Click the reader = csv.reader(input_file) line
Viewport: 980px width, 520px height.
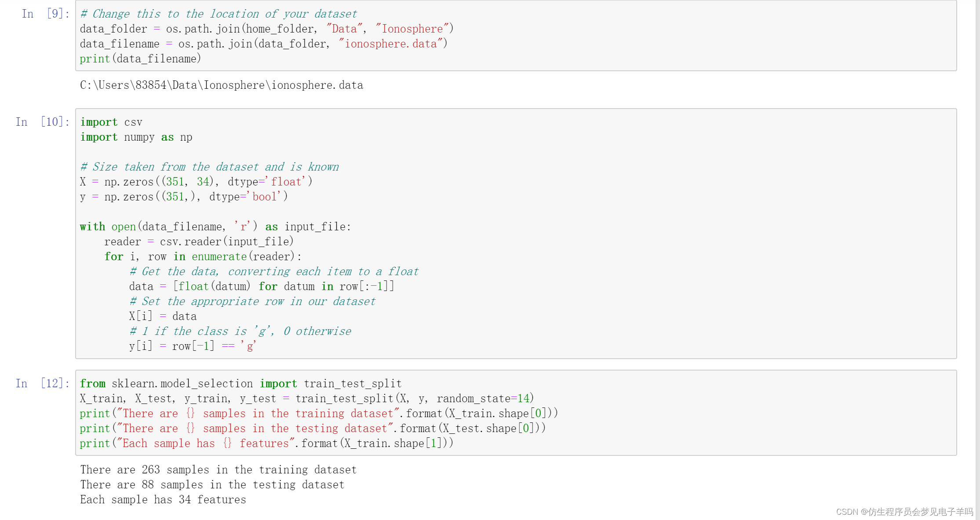199,241
